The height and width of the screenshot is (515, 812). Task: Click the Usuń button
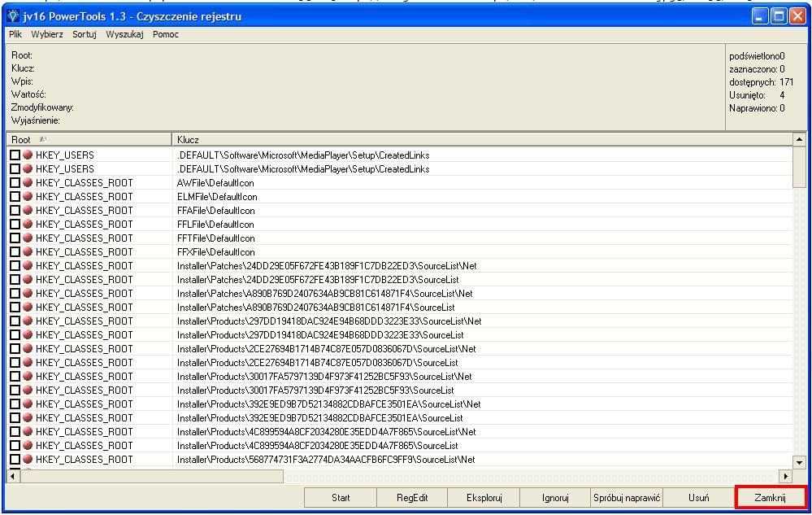(x=698, y=498)
